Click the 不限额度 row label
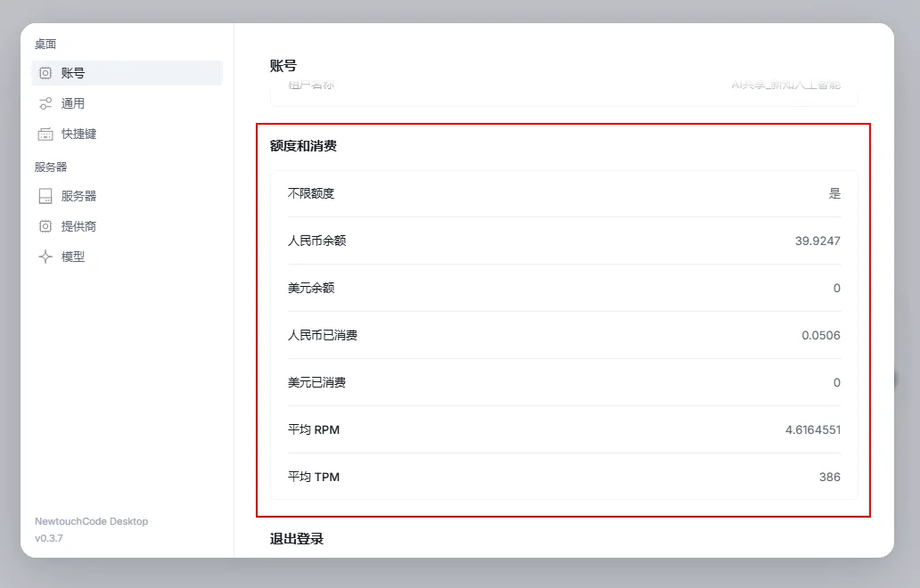 point(311,193)
